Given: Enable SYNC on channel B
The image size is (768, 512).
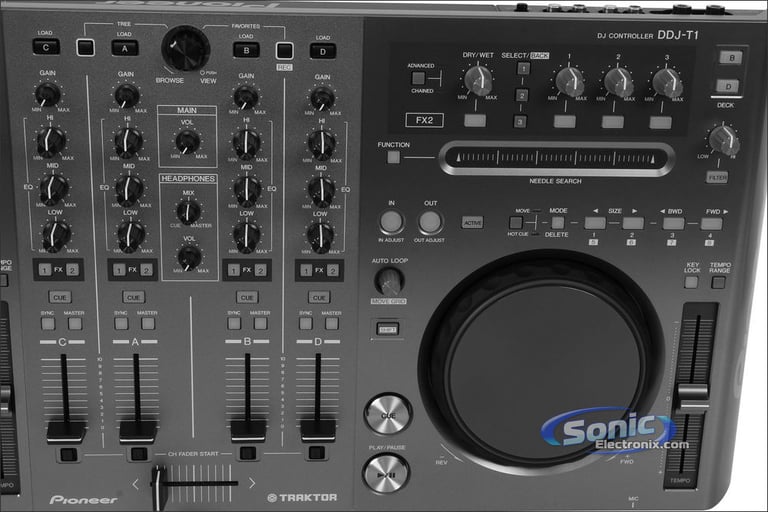Looking at the screenshot, I should (234, 323).
